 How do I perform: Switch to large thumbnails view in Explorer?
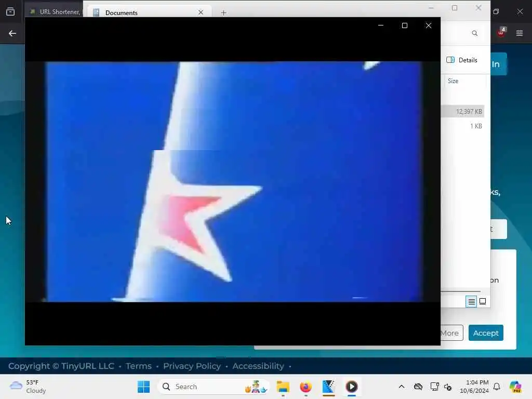pos(483,301)
